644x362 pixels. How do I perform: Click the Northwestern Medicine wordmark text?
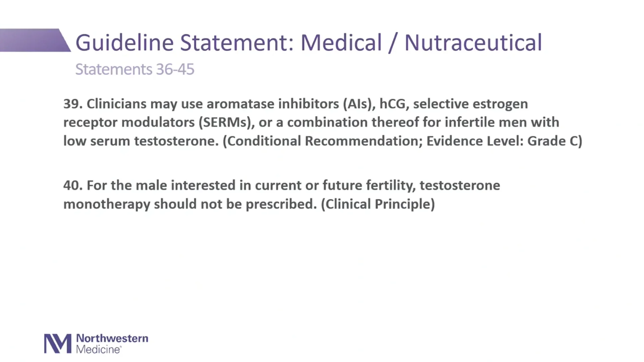point(112,344)
